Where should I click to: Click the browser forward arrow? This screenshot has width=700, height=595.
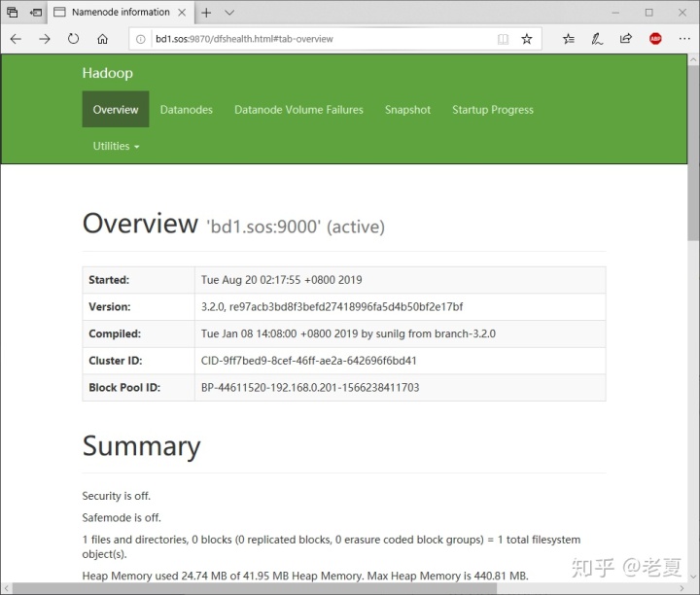[44, 39]
